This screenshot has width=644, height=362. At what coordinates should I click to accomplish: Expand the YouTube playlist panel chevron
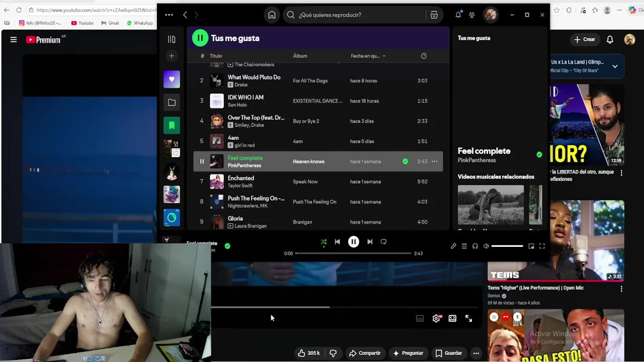[615, 66]
